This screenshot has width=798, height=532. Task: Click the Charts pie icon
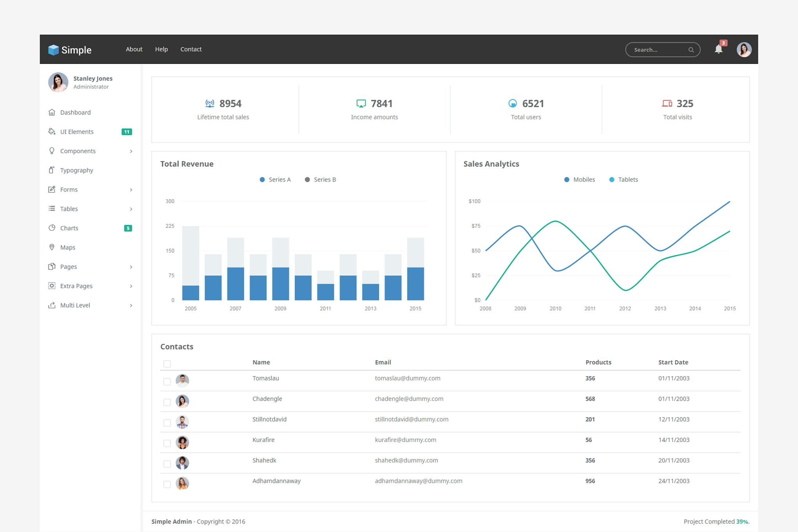coord(52,228)
